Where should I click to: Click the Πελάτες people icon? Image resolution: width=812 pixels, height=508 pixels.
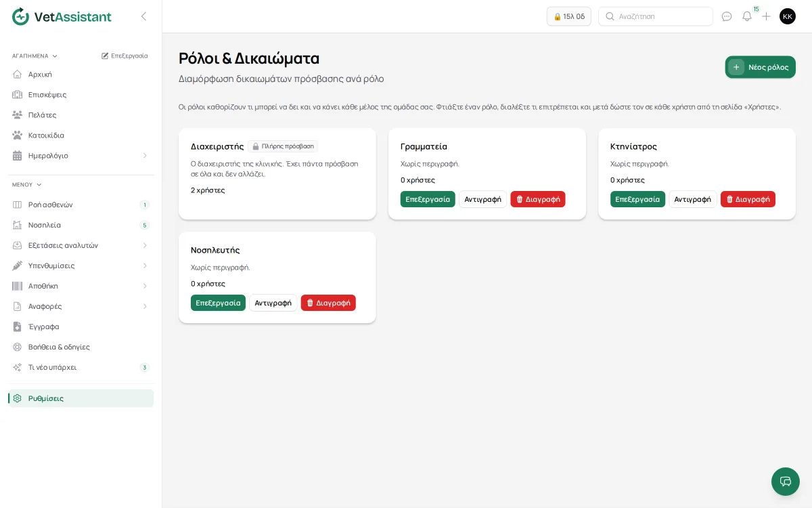pyautogui.click(x=18, y=115)
